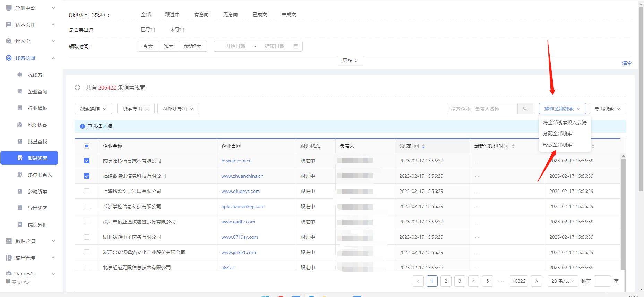
Task: Select 未导出 export filter
Action: coord(177,29)
